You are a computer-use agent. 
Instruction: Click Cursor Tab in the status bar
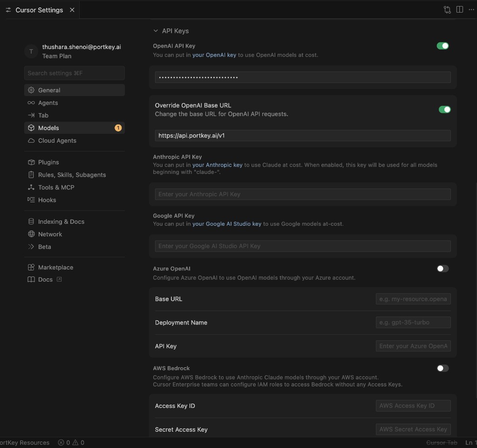(x=442, y=442)
